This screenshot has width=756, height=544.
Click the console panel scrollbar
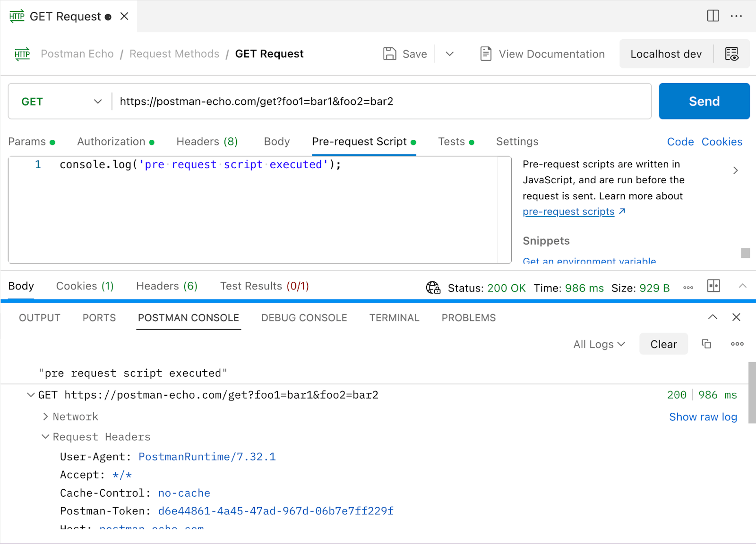coord(752,393)
